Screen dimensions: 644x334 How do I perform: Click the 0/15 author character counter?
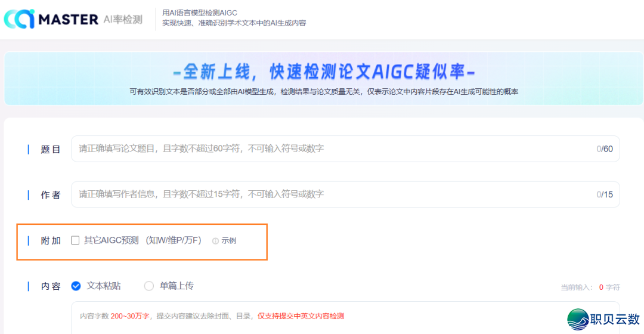pos(605,194)
